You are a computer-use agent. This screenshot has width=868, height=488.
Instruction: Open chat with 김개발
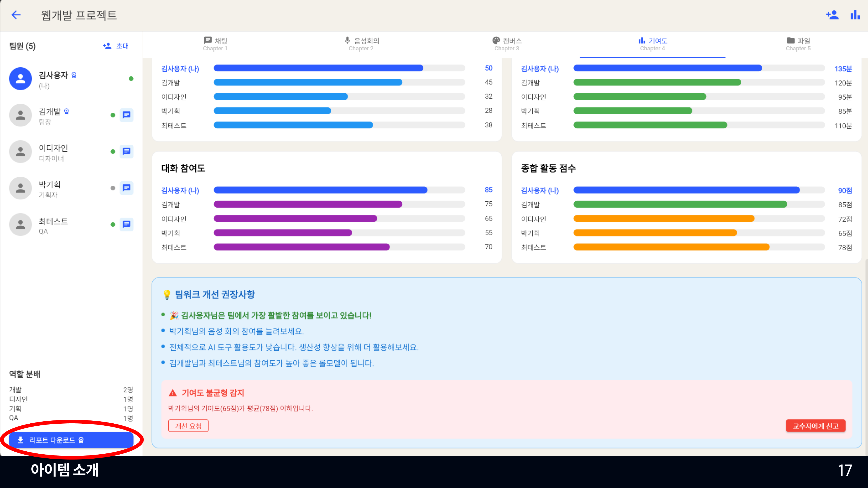pos(126,115)
